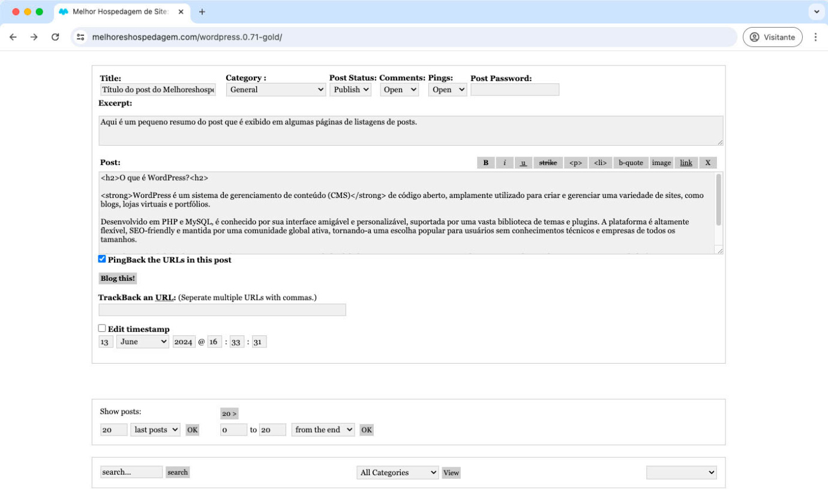Viewport: 828px width, 504px height.
Task: Open the All Categories dropdown
Action: click(398, 472)
